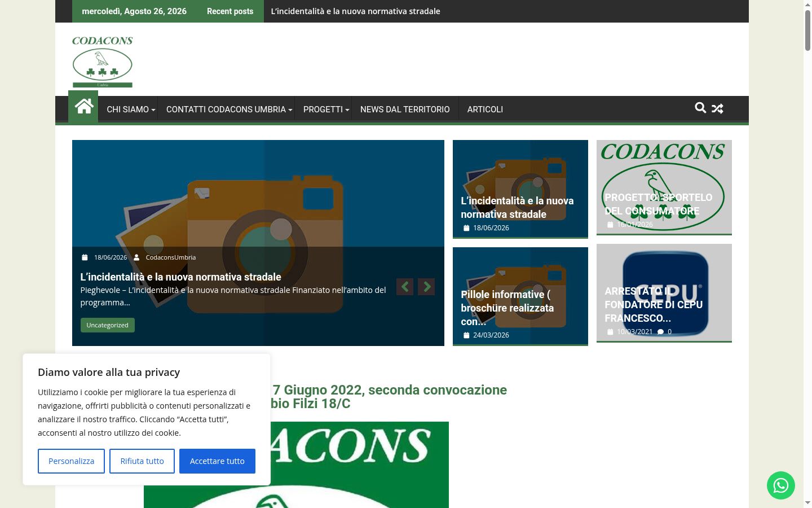This screenshot has height=508, width=812.
Task: Expand PROGETTI menu
Action: (326, 110)
